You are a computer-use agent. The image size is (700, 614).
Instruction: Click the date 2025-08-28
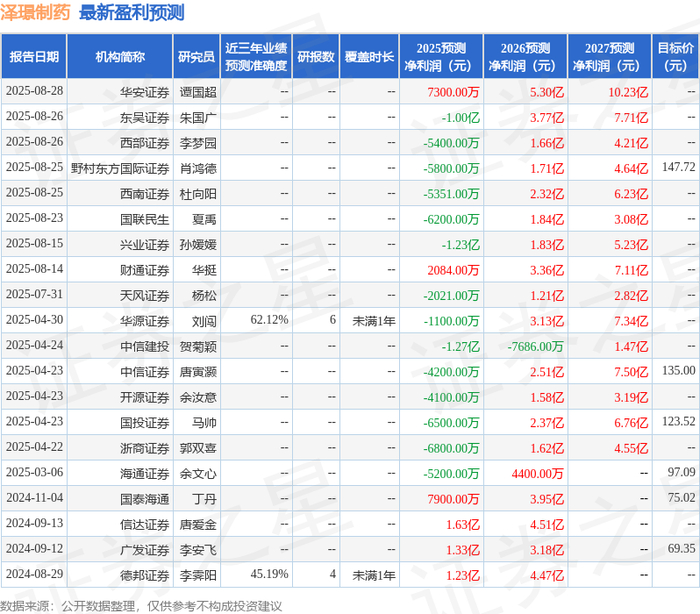point(34,91)
